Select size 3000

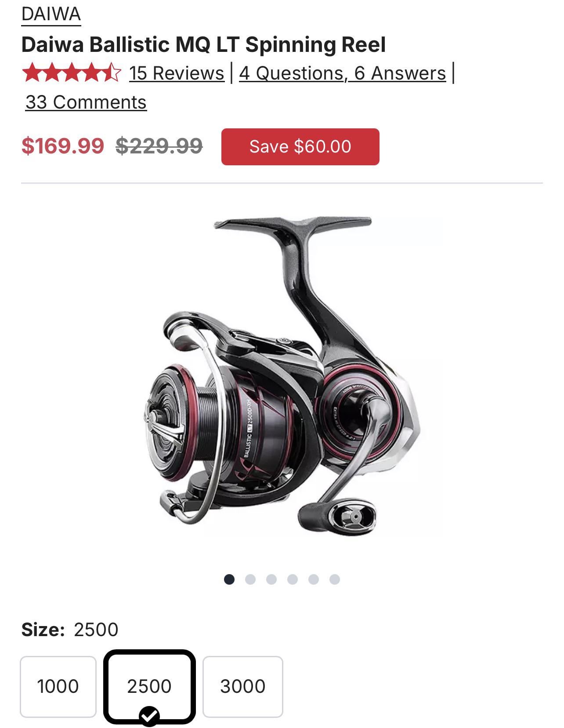click(x=243, y=686)
